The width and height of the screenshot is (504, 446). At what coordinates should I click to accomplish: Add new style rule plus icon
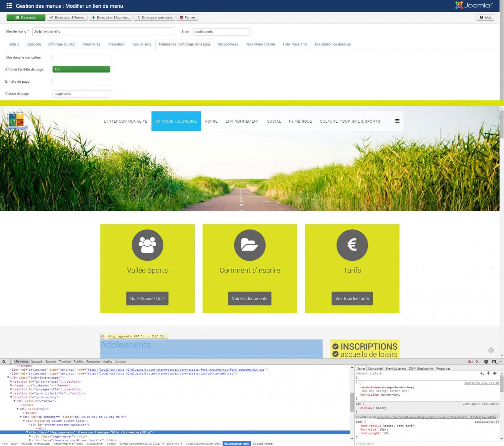point(482,373)
